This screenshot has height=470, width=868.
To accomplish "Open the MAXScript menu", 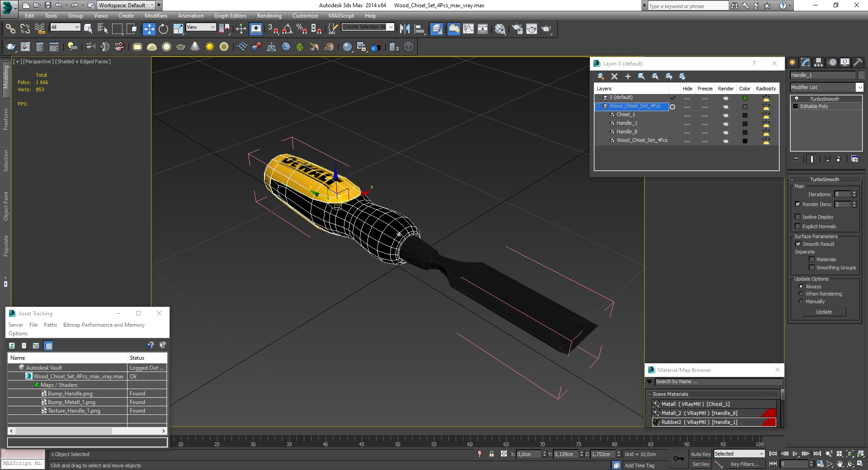I will click(x=341, y=15).
